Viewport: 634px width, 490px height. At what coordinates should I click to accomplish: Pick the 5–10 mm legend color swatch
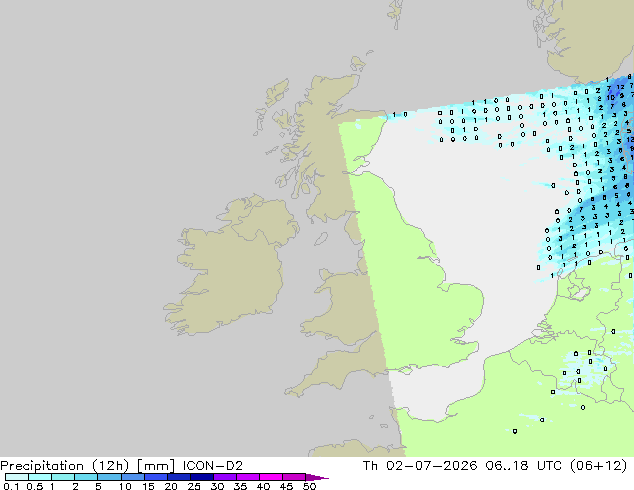tap(109, 477)
